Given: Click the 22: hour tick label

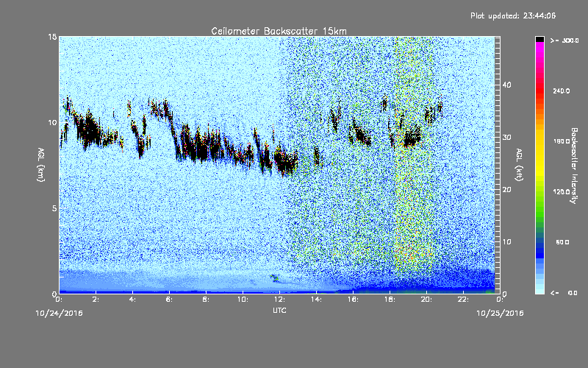Looking at the screenshot, I should (463, 300).
